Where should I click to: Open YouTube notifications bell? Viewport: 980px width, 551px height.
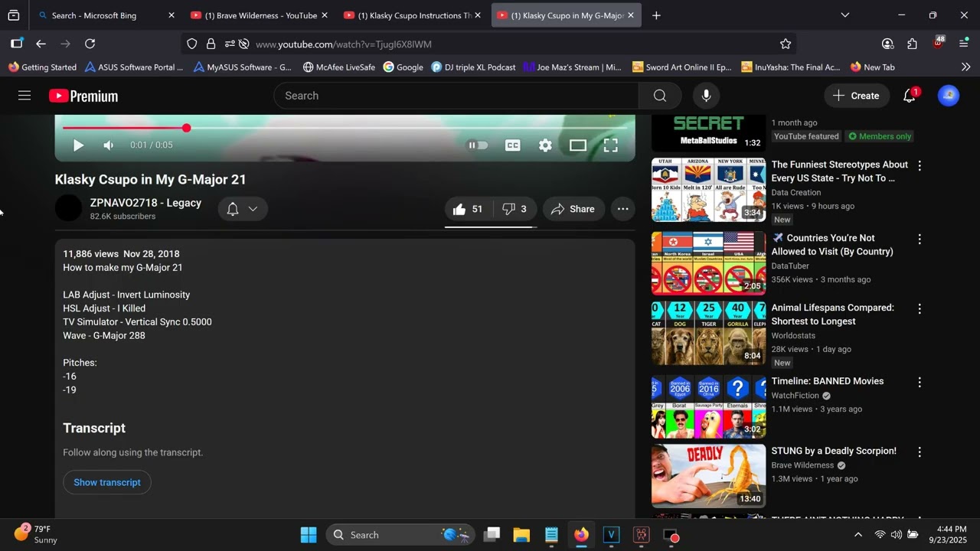pos(910,96)
